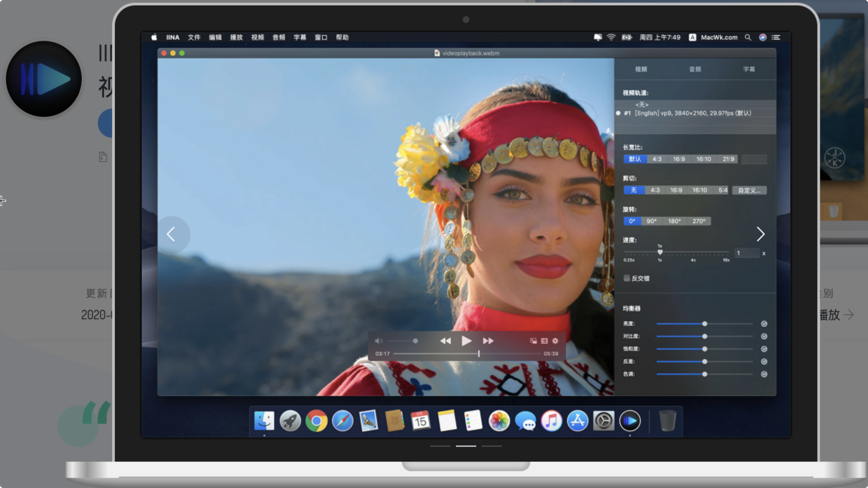Image resolution: width=868 pixels, height=488 pixels.
Task: Set rotation to 90°
Action: pyautogui.click(x=652, y=221)
